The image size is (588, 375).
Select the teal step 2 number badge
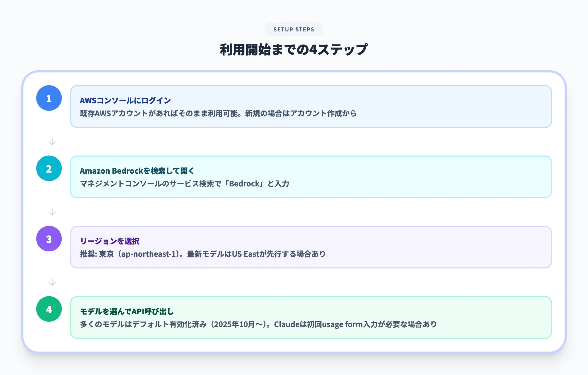click(x=49, y=168)
